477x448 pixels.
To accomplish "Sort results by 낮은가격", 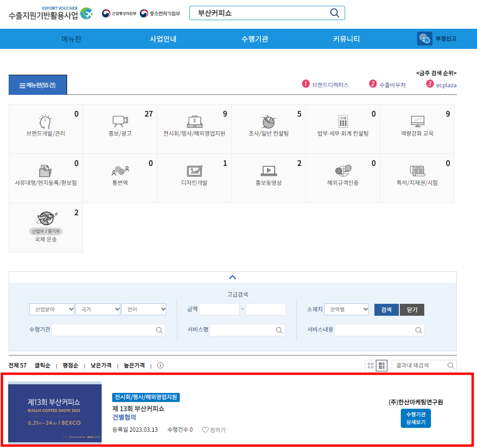I will pos(101,365).
